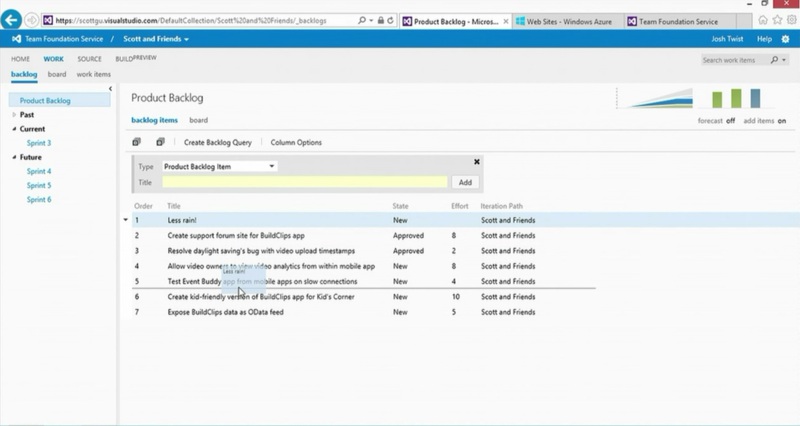Select board view beside backlog items
Image resolution: width=800 pixels, height=426 pixels.
pyautogui.click(x=198, y=120)
